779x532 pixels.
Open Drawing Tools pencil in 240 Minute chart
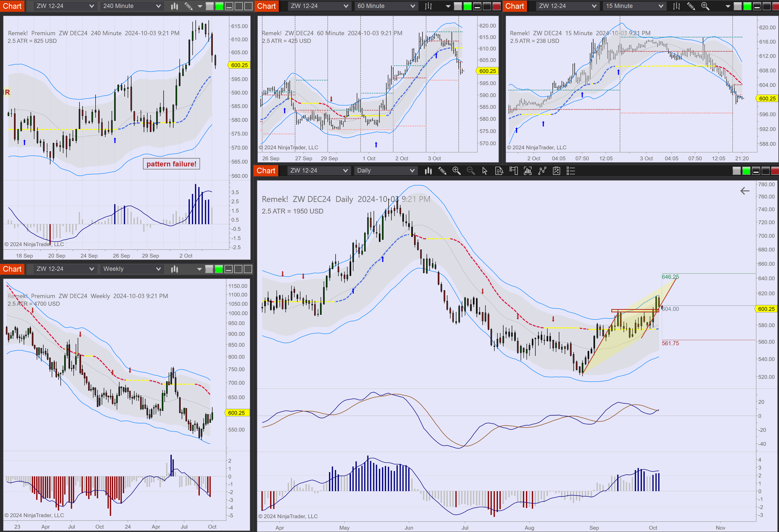coord(189,6)
